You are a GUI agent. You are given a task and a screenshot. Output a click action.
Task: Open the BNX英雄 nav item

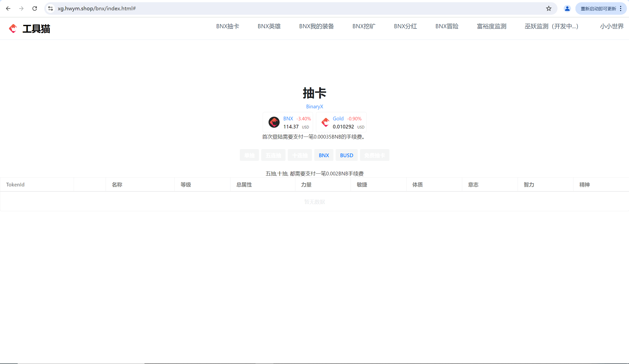pos(269,26)
